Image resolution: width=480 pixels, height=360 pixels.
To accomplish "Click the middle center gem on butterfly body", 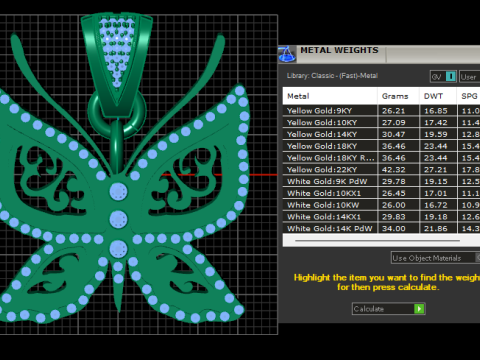I will [118, 219].
